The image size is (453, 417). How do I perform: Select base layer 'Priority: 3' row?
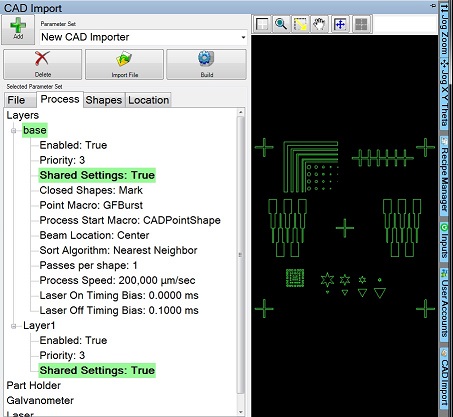tap(62, 160)
